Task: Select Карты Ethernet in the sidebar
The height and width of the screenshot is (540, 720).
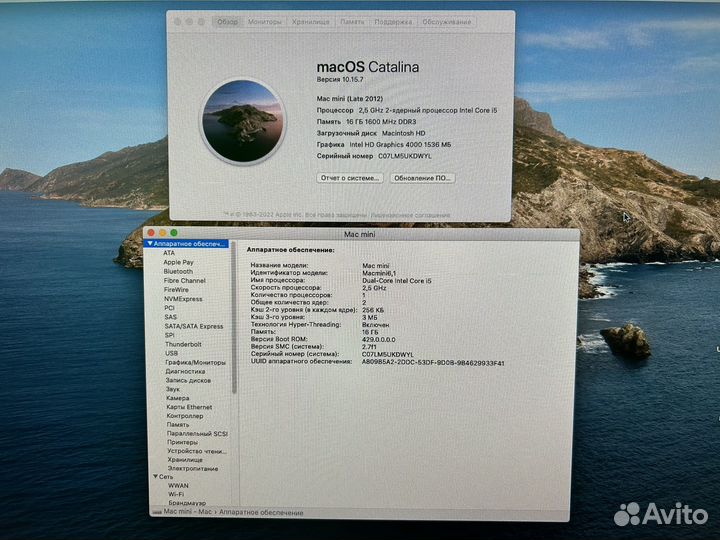Action: click(x=189, y=407)
